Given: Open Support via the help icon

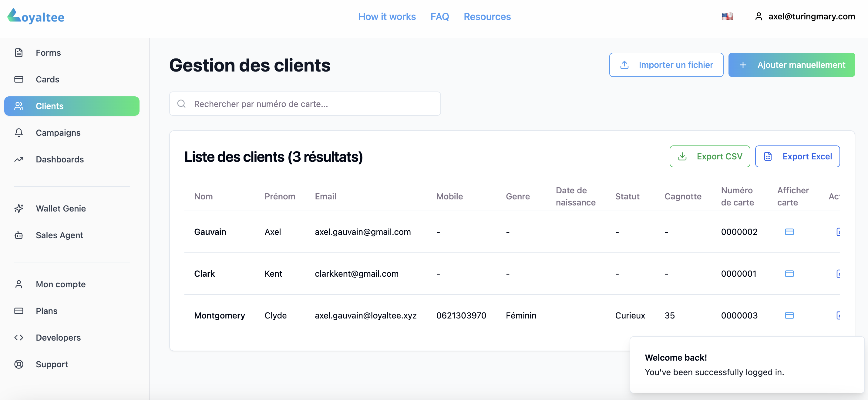Looking at the screenshot, I should tap(19, 364).
